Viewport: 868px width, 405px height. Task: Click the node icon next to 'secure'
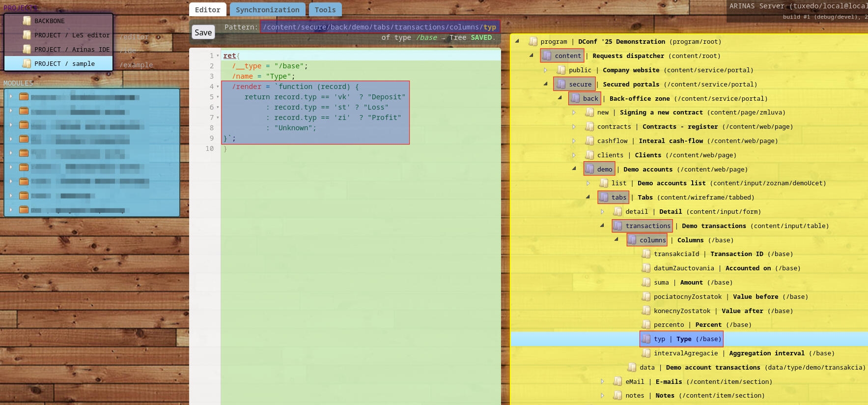tap(561, 84)
